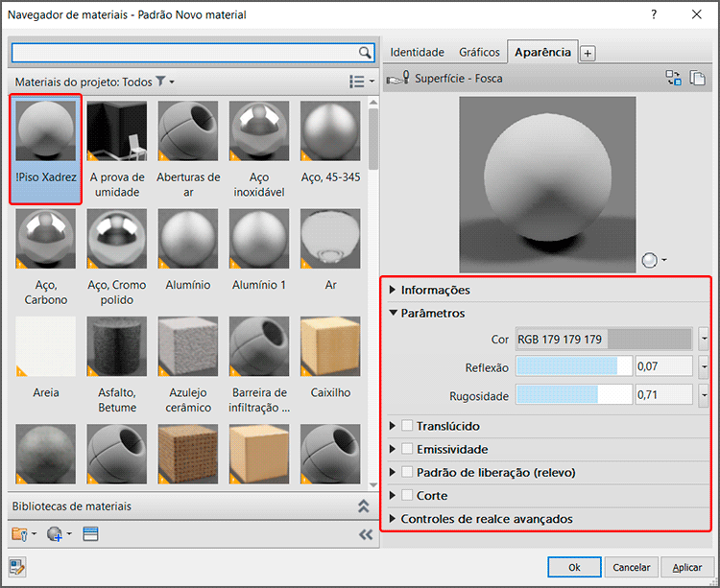Expand the Translúcido section arrow
Screen dimensions: 720x588
392,426
